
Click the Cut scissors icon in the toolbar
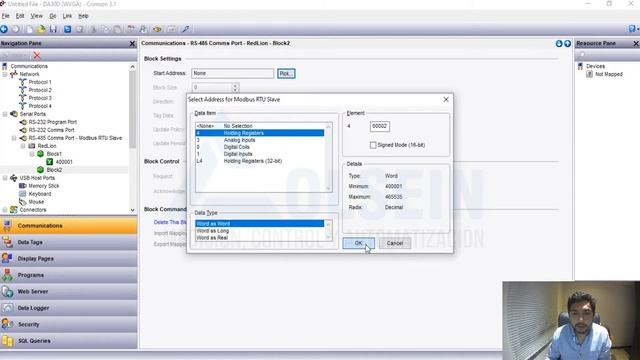(x=93, y=29)
